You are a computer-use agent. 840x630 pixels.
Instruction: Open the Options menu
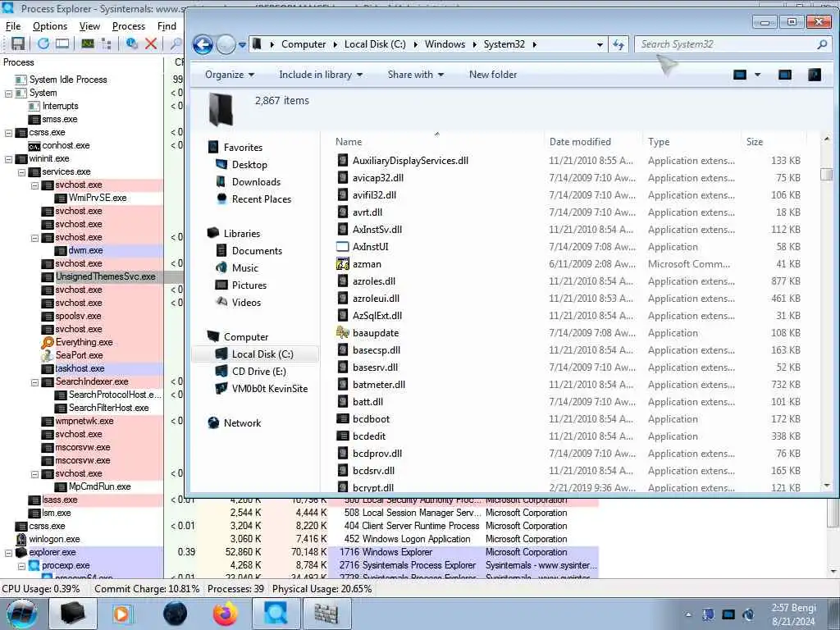[x=50, y=26]
